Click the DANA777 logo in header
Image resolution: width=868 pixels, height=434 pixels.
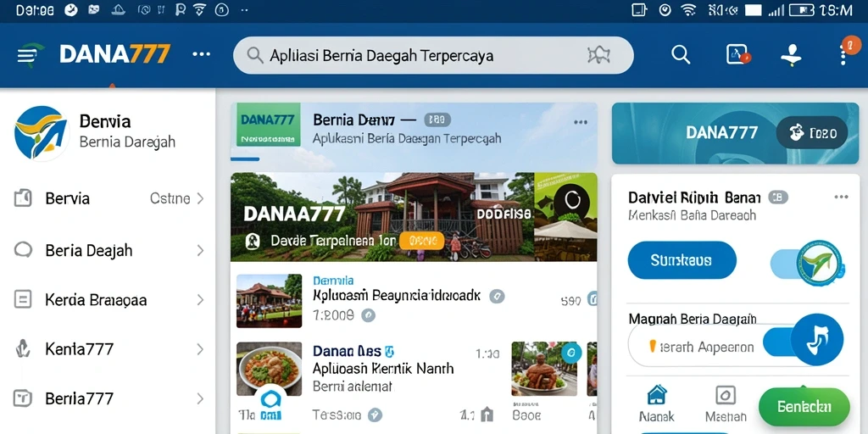pyautogui.click(x=114, y=54)
